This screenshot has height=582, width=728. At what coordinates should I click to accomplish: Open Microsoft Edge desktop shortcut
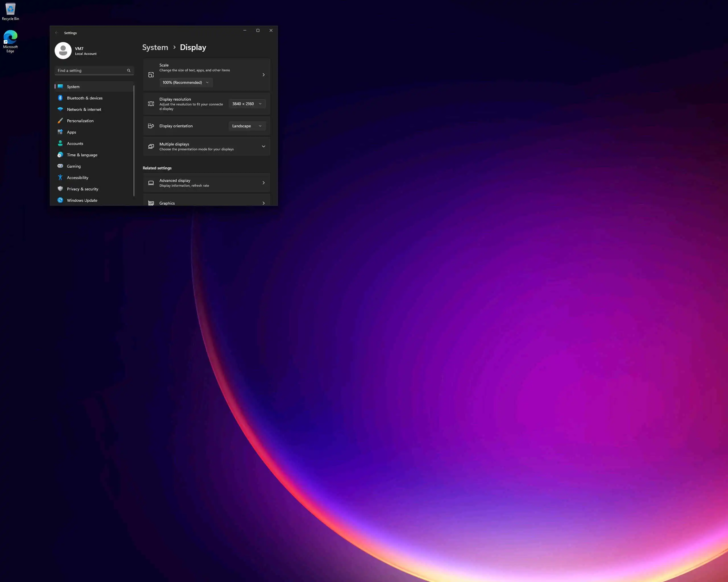11,38
